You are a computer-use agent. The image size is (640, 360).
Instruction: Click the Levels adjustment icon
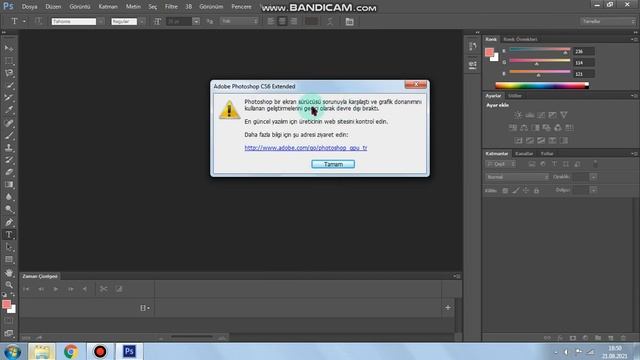point(530,115)
